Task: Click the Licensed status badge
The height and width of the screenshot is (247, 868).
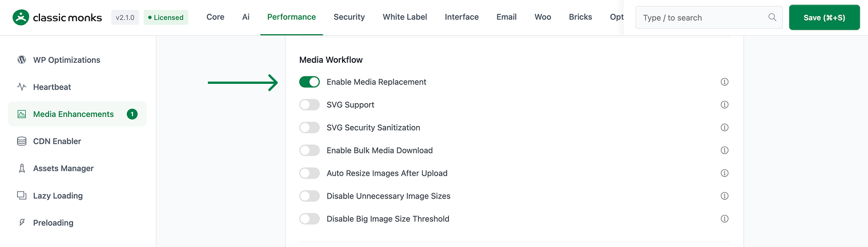Action: [x=166, y=18]
